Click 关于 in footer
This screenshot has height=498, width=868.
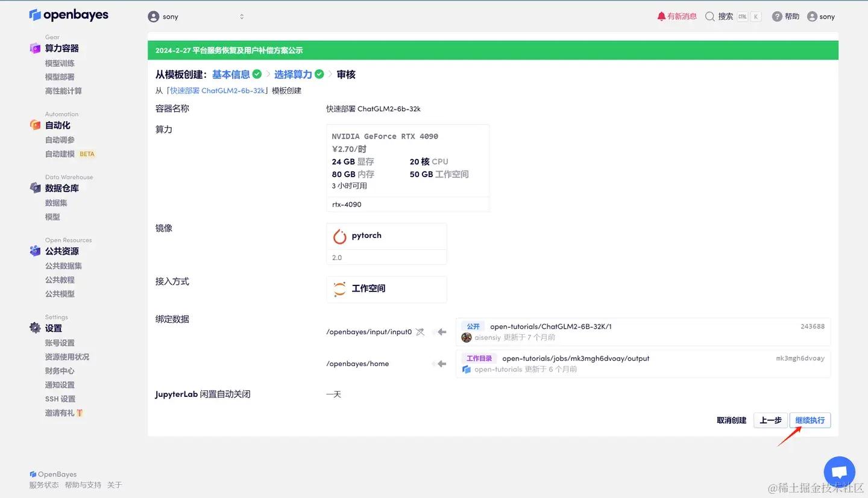click(x=115, y=485)
